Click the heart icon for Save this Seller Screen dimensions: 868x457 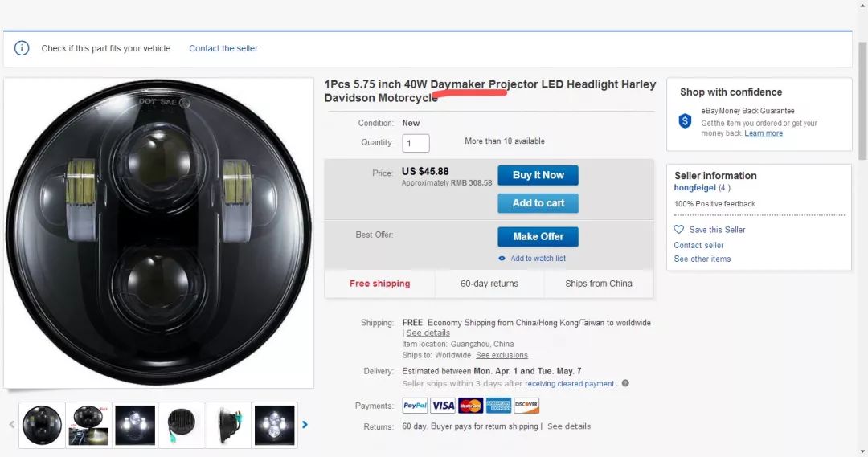click(679, 230)
